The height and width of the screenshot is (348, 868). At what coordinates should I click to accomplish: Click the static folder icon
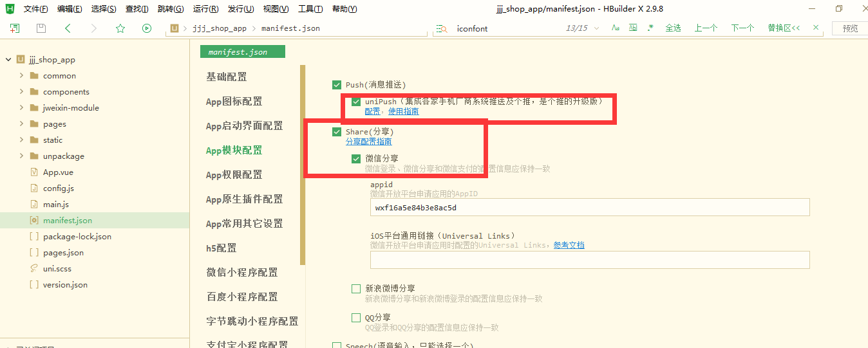click(x=34, y=140)
